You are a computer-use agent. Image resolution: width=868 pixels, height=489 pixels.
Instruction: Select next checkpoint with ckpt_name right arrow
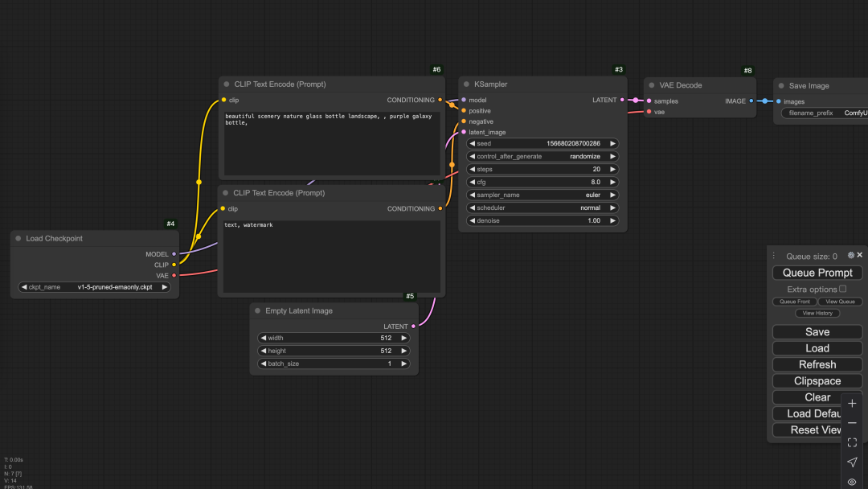tap(165, 287)
